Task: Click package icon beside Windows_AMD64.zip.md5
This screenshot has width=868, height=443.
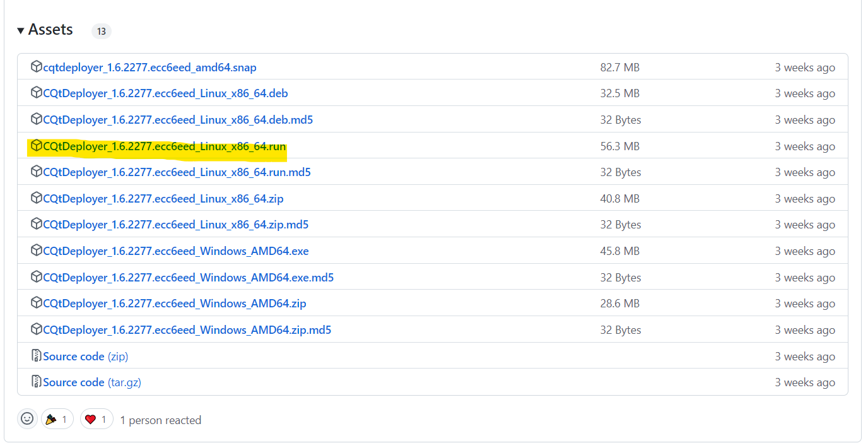Action: point(36,329)
